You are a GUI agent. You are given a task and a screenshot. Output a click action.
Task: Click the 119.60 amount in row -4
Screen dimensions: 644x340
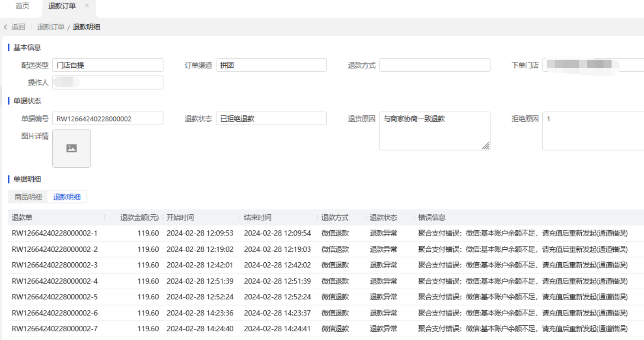click(x=148, y=281)
